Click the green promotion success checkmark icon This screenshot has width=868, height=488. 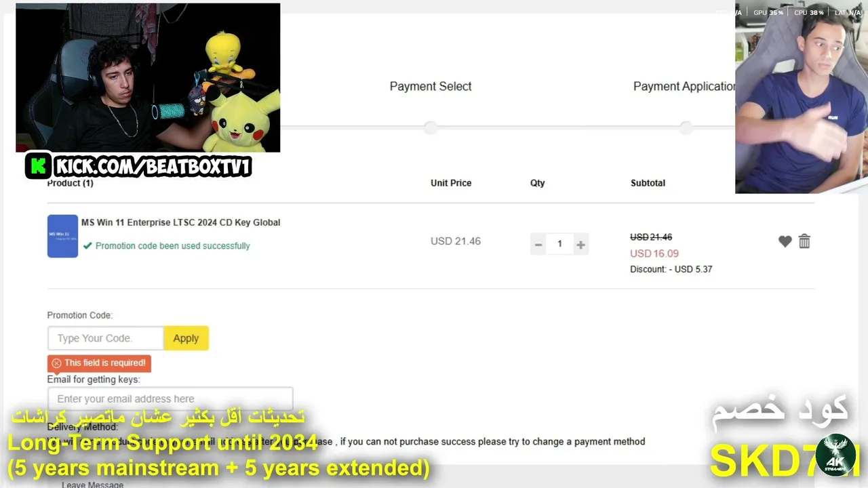87,246
